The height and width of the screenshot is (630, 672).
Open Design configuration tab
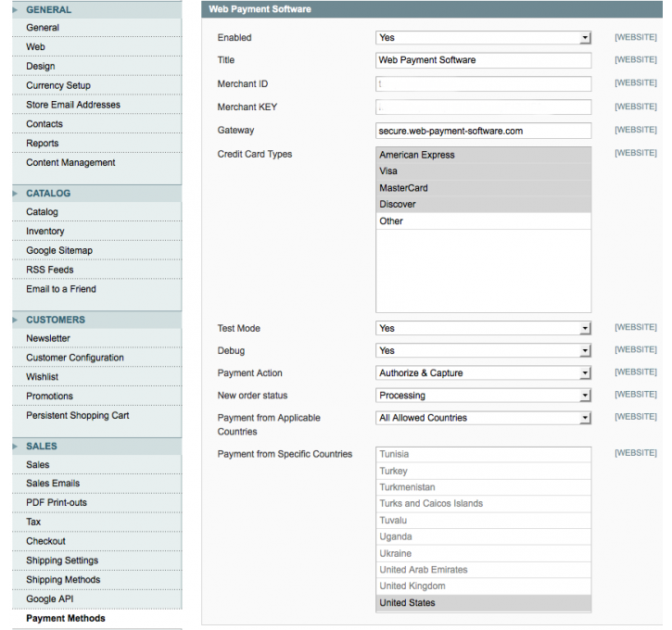96,66
